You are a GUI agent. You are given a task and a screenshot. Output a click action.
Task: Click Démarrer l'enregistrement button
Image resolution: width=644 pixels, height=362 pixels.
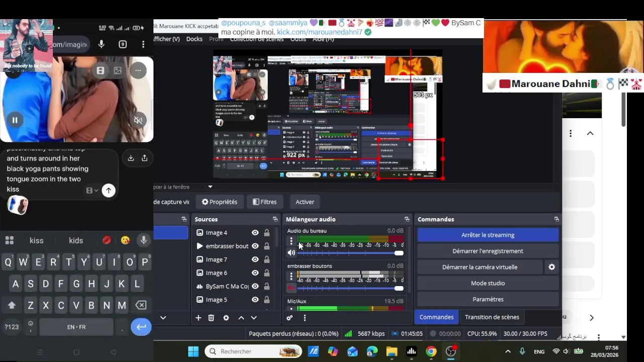tap(488, 251)
